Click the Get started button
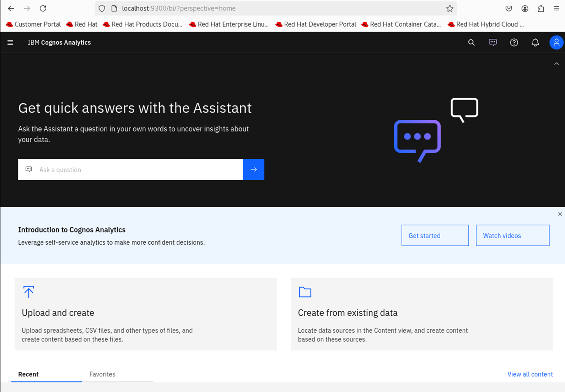565x392 pixels. click(x=435, y=235)
